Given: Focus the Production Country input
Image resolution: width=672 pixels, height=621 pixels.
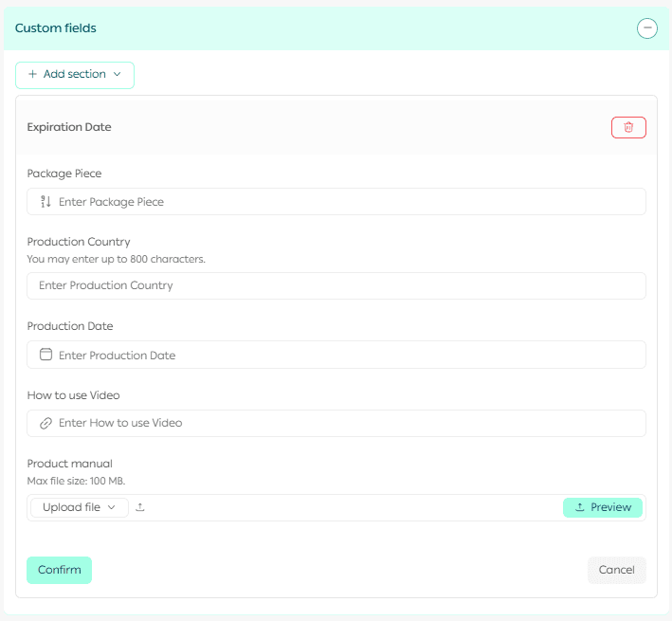Looking at the screenshot, I should pos(336,285).
